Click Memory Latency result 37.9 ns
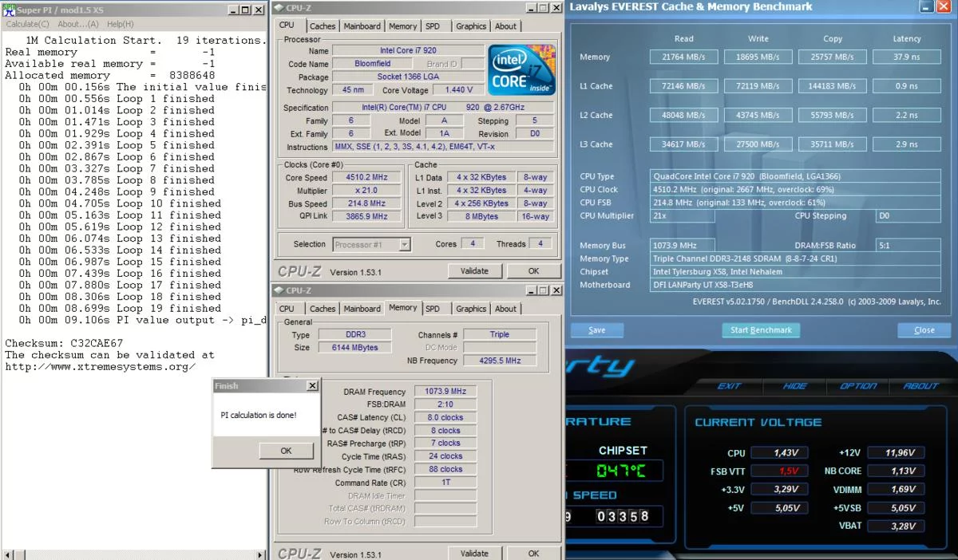The height and width of the screenshot is (560, 958). tap(907, 57)
